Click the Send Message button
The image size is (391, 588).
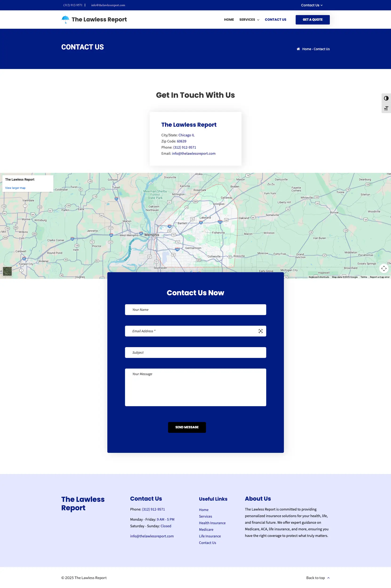(x=187, y=427)
